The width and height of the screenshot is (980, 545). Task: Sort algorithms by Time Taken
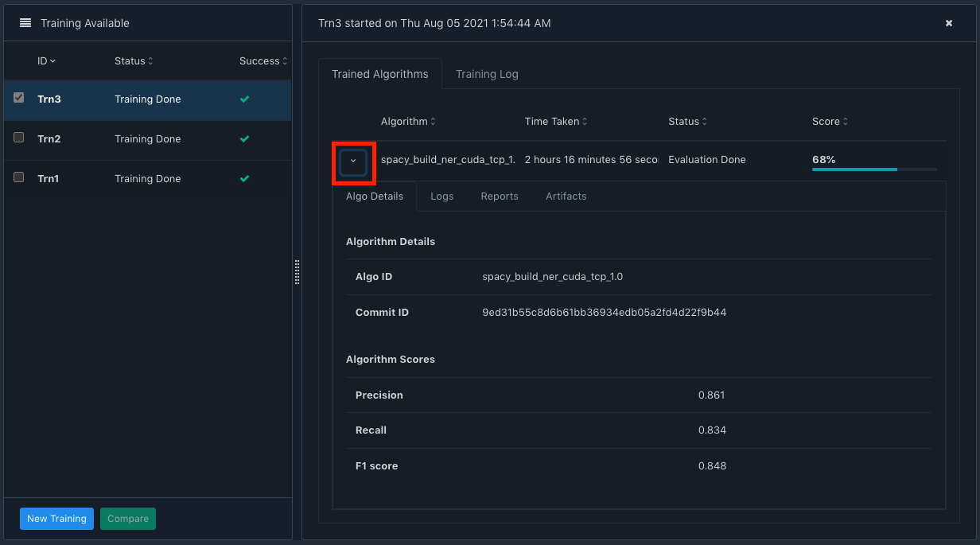555,121
